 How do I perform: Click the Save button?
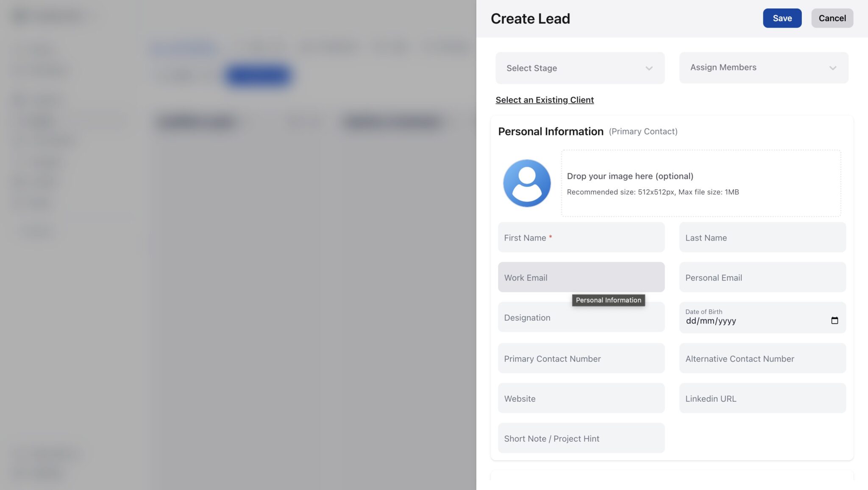[x=782, y=18]
